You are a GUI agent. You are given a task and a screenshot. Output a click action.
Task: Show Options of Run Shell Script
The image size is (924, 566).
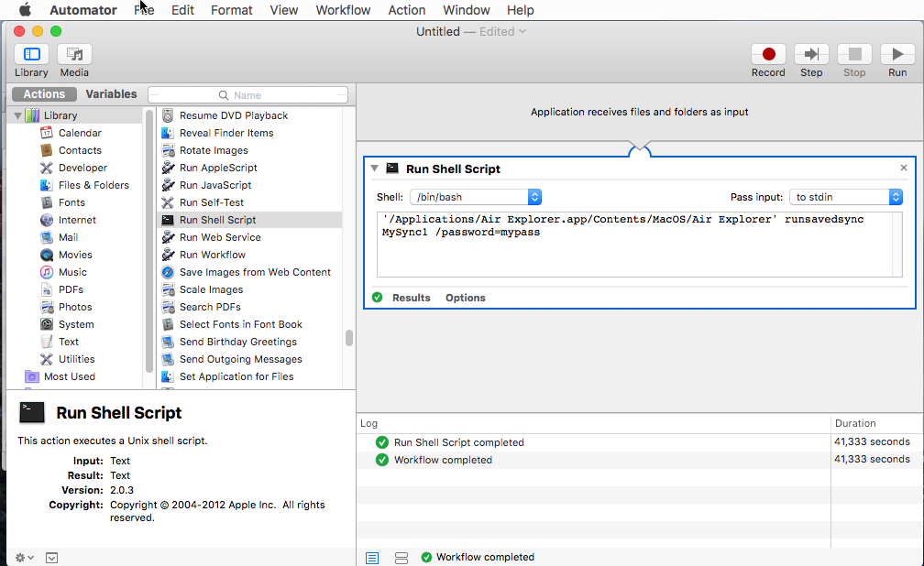point(466,298)
